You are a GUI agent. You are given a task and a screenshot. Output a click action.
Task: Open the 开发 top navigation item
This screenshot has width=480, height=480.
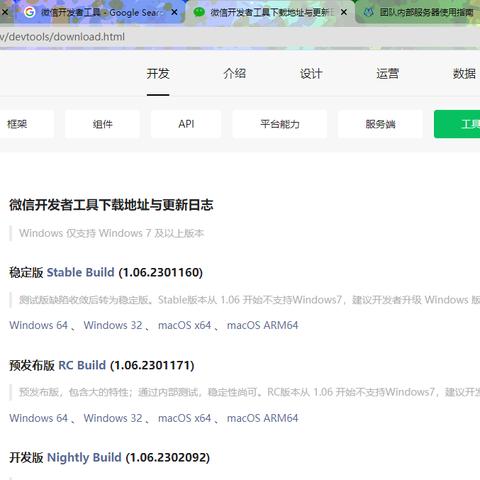[158, 73]
